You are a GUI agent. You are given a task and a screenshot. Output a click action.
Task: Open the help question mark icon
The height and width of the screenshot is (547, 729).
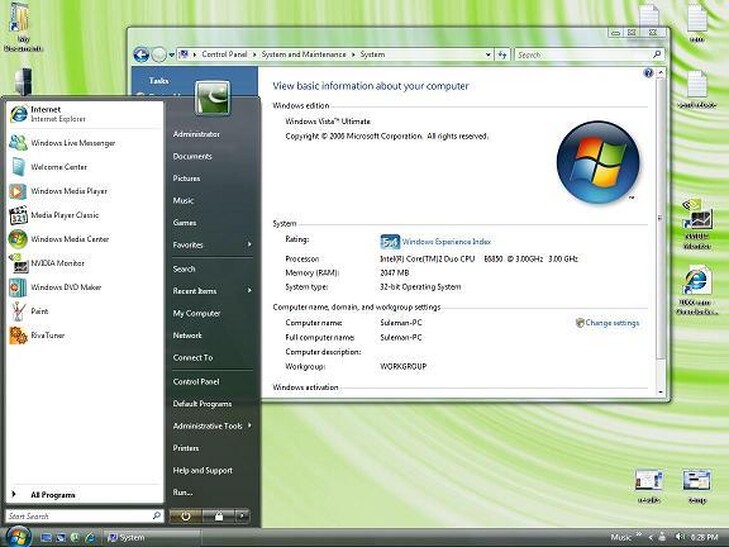coord(648,73)
